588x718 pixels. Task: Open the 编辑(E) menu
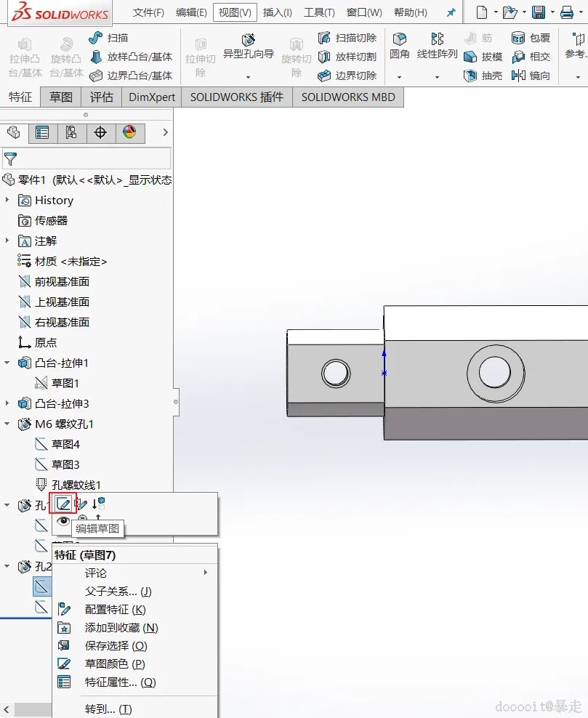click(191, 12)
